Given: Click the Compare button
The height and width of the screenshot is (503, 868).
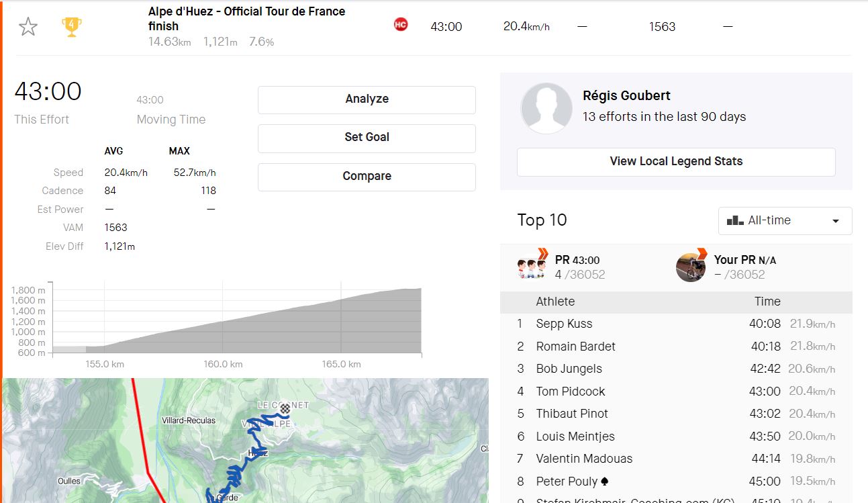Looking at the screenshot, I should (367, 177).
